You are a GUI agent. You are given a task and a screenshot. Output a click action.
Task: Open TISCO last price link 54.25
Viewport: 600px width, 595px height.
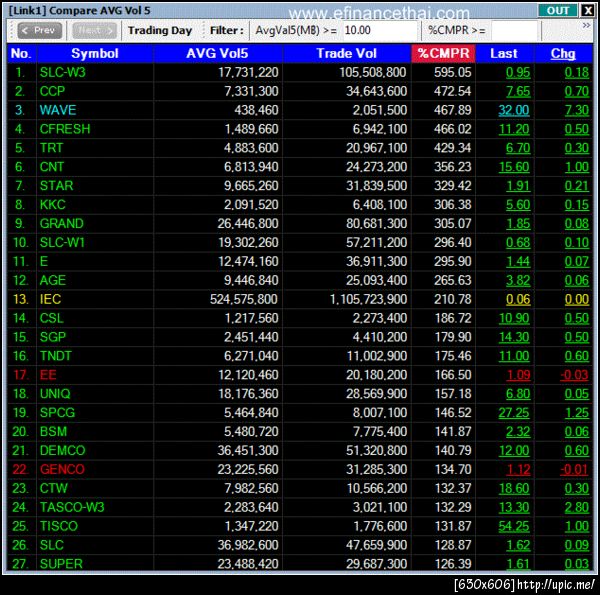[514, 526]
